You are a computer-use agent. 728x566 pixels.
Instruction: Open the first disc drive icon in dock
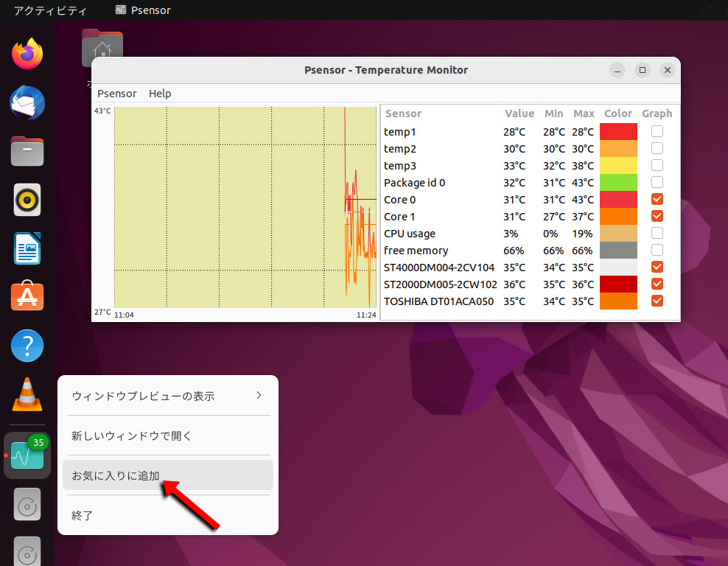[27, 504]
